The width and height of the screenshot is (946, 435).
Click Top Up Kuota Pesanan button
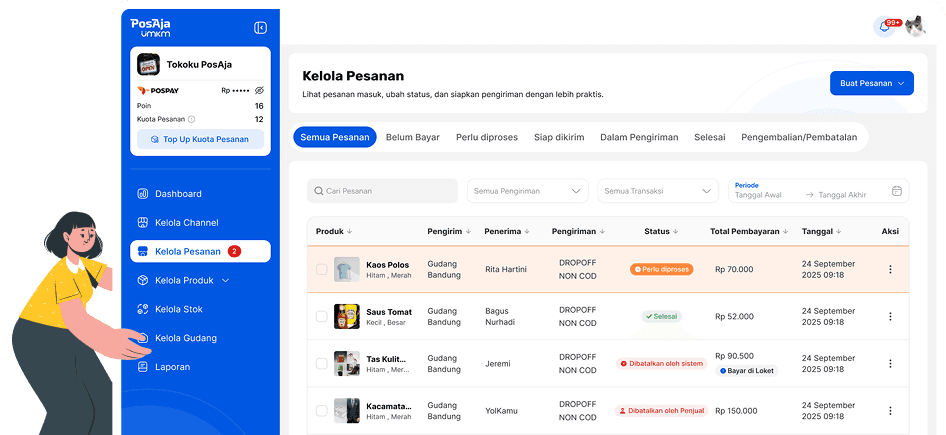[x=200, y=139]
